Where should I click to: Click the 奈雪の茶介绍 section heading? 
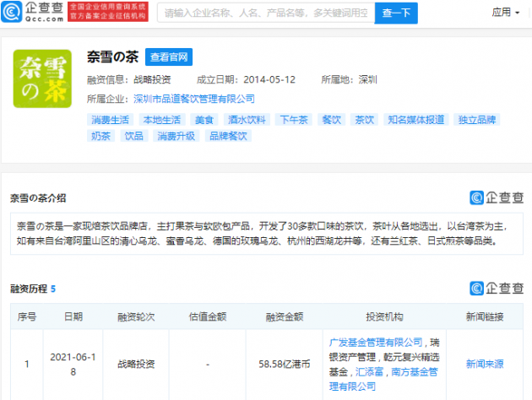tap(38, 198)
